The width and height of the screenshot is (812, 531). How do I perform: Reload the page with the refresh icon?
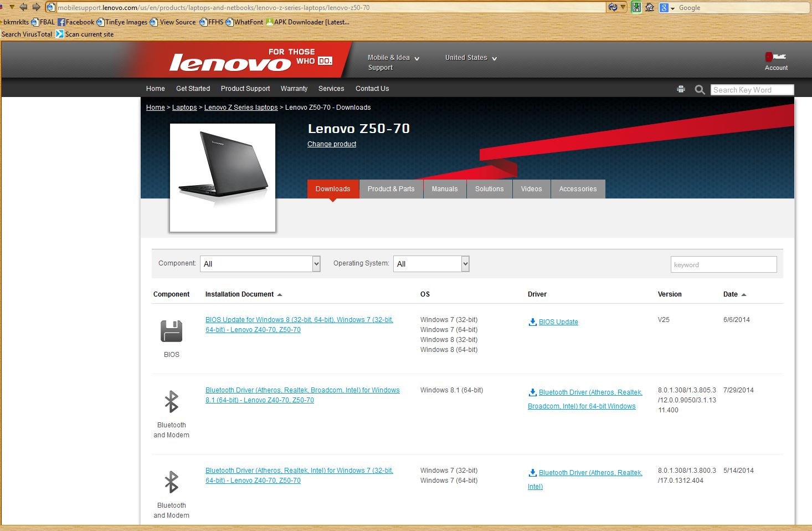point(613,7)
